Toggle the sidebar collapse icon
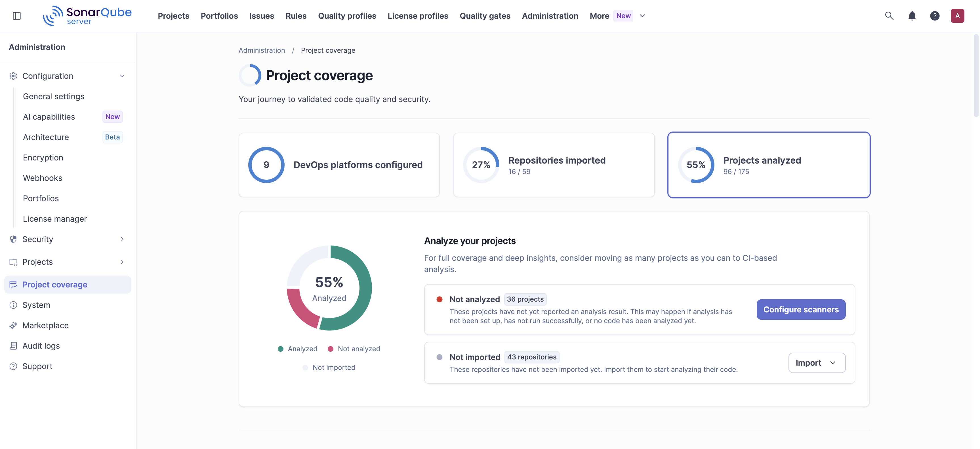The height and width of the screenshot is (449, 980). (x=17, y=16)
